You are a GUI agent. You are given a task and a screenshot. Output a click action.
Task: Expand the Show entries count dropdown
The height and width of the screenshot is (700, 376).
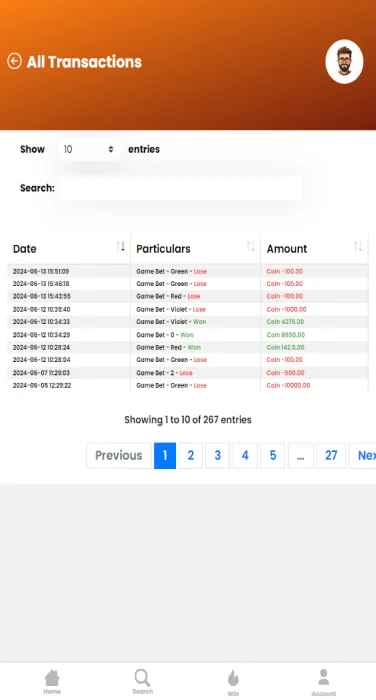pos(89,149)
